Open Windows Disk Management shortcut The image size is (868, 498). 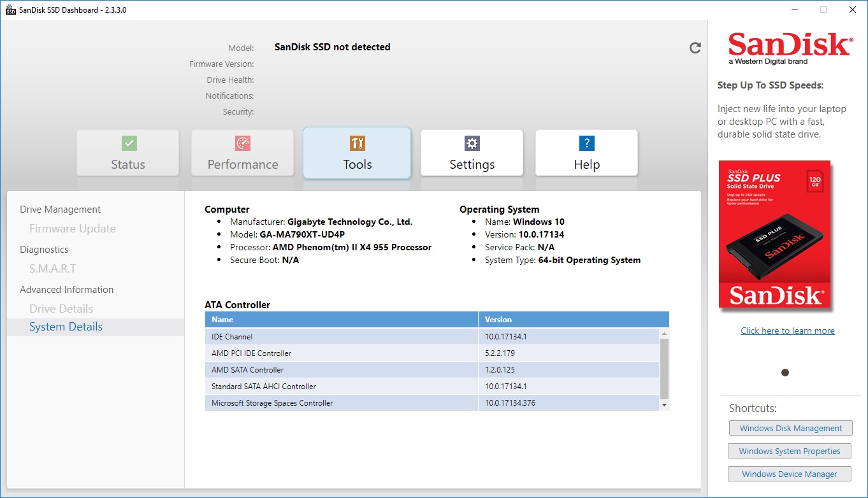pos(790,429)
